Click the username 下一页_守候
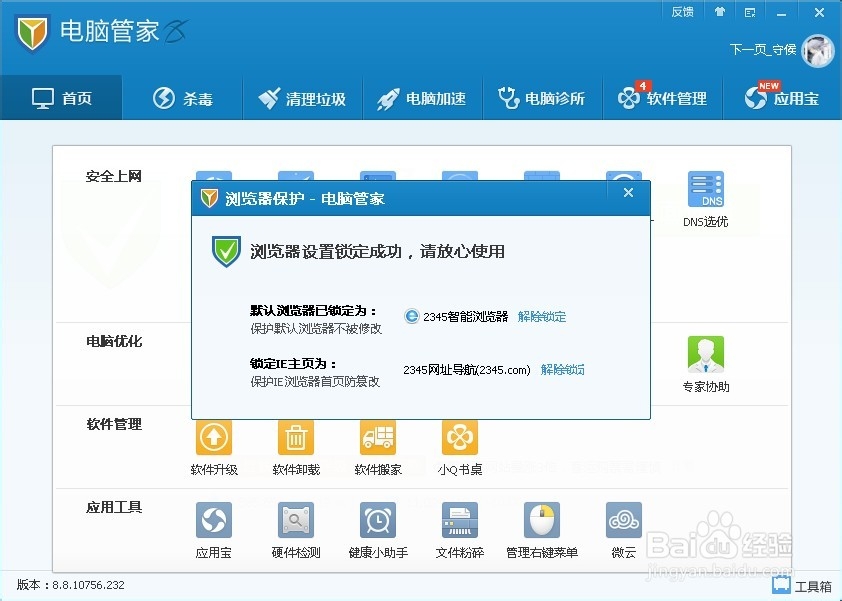Viewport: 842px width, 601px height. 763,50
